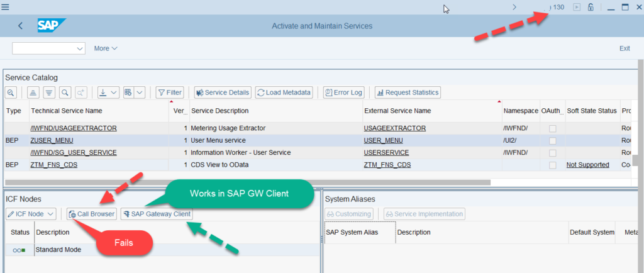644x273 pixels.
Task: Open USER_MENU external service link
Action: (x=383, y=140)
